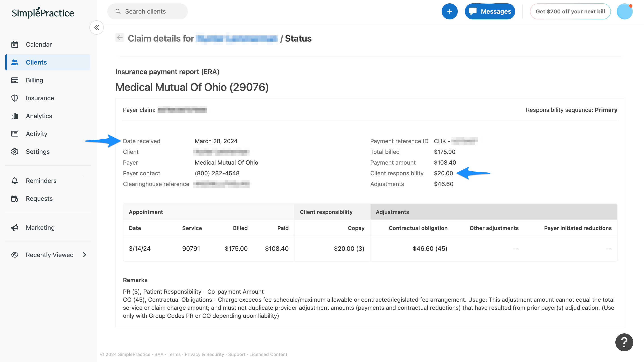
Task: Click the Contractual obligation column header
Action: click(x=418, y=228)
